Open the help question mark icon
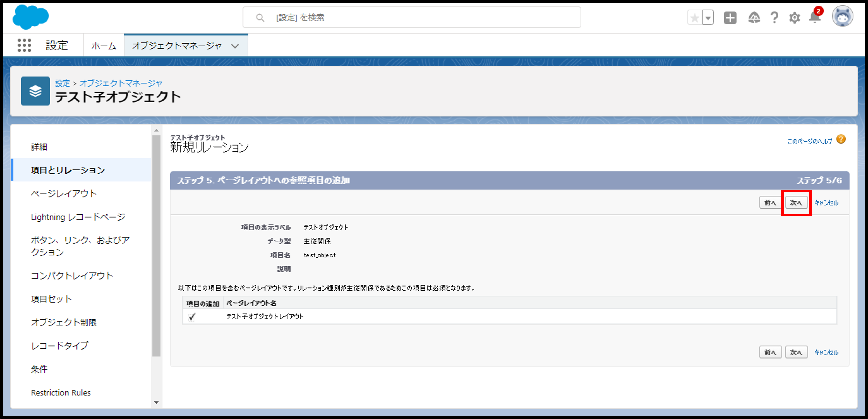The image size is (868, 419). click(x=774, y=17)
